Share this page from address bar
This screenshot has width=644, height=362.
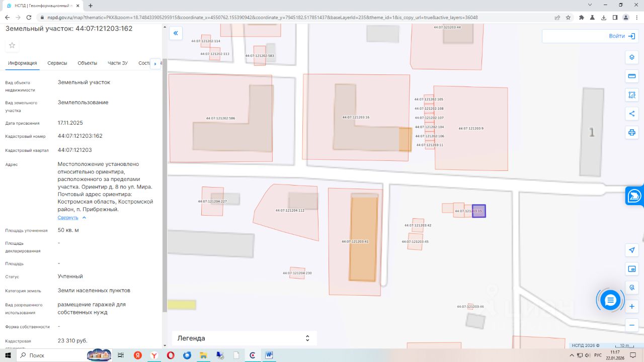(x=557, y=17)
